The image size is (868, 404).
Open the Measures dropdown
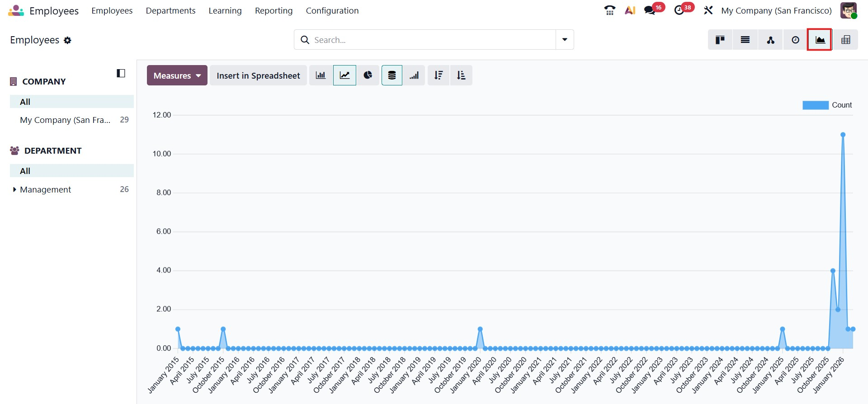177,75
